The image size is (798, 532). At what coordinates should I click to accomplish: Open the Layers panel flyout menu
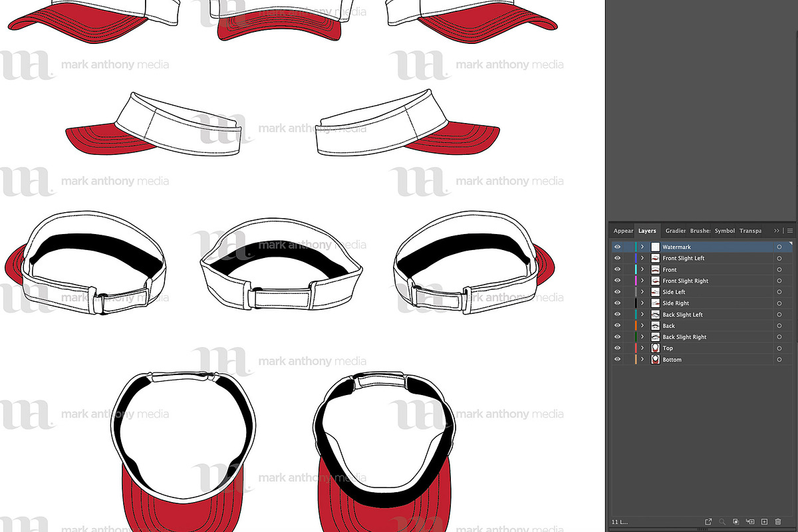(x=790, y=231)
